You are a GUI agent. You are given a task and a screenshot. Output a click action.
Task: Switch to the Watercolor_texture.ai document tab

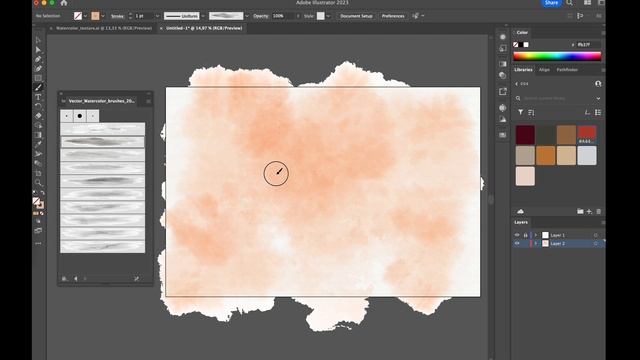tap(104, 28)
